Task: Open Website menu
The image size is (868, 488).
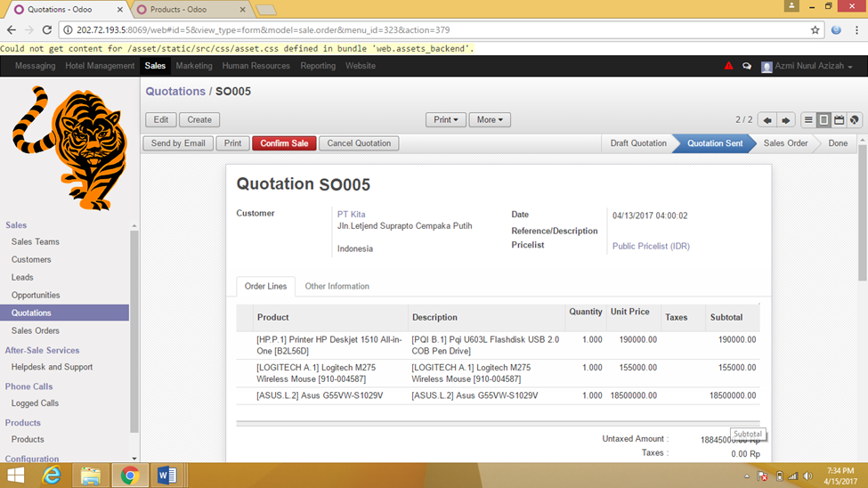Action: (361, 66)
